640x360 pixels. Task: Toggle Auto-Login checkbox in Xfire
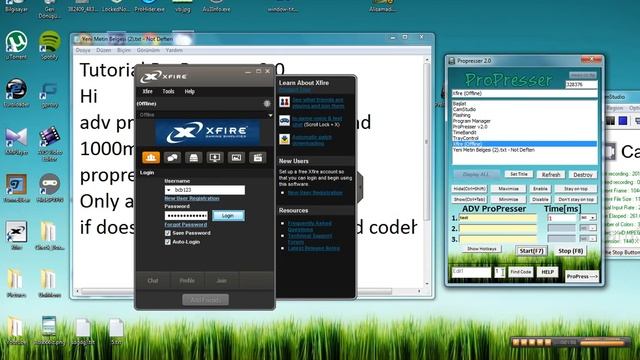coord(168,242)
